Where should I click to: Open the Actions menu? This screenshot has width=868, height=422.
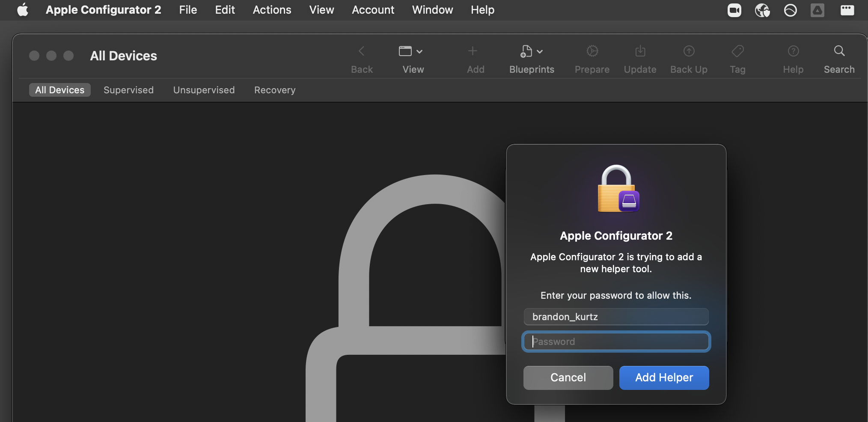[272, 10]
